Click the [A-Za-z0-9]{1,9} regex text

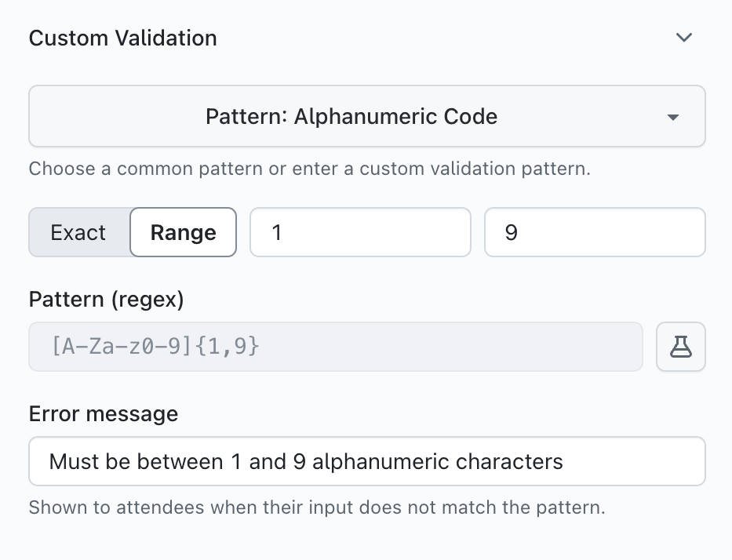point(155,346)
